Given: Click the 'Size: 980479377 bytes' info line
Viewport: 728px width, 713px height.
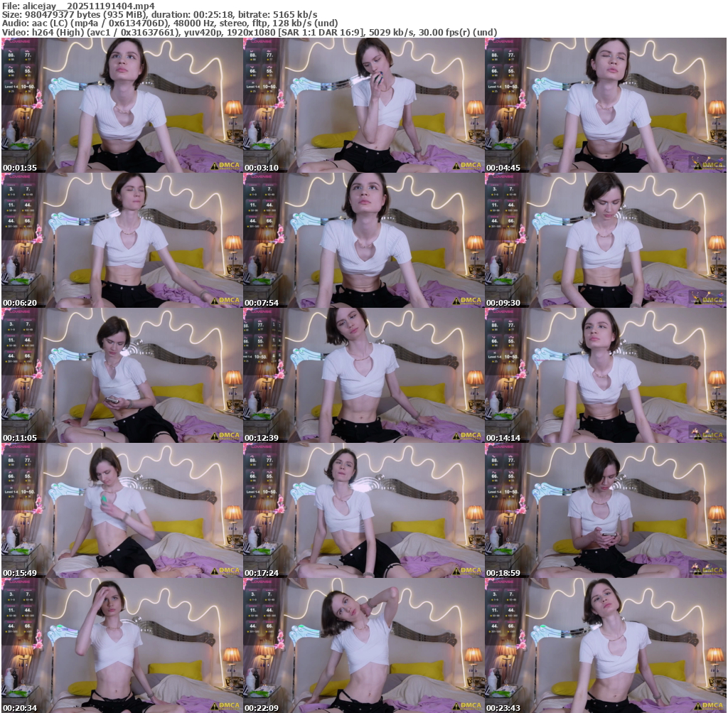Looking at the screenshot, I should click(x=159, y=14).
